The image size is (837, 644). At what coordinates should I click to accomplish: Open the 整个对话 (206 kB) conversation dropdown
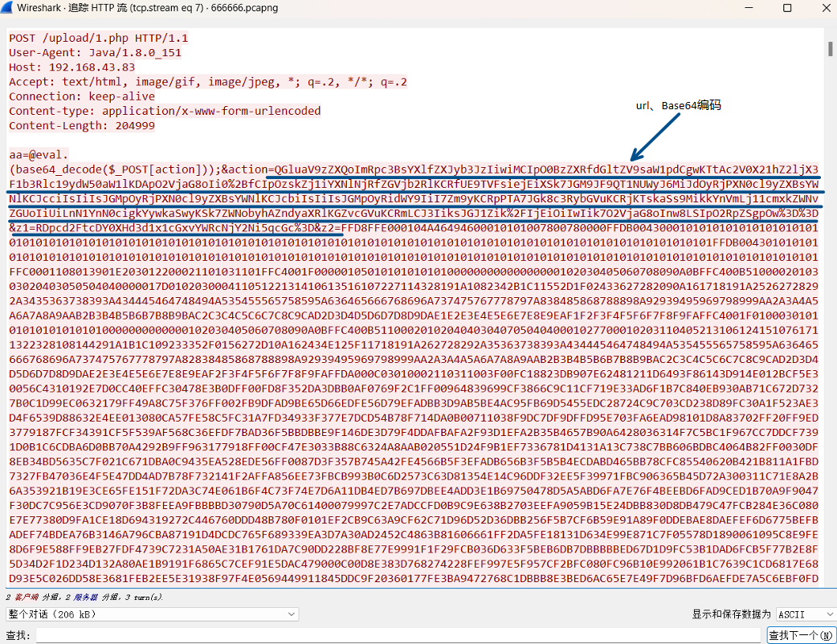pos(151,614)
